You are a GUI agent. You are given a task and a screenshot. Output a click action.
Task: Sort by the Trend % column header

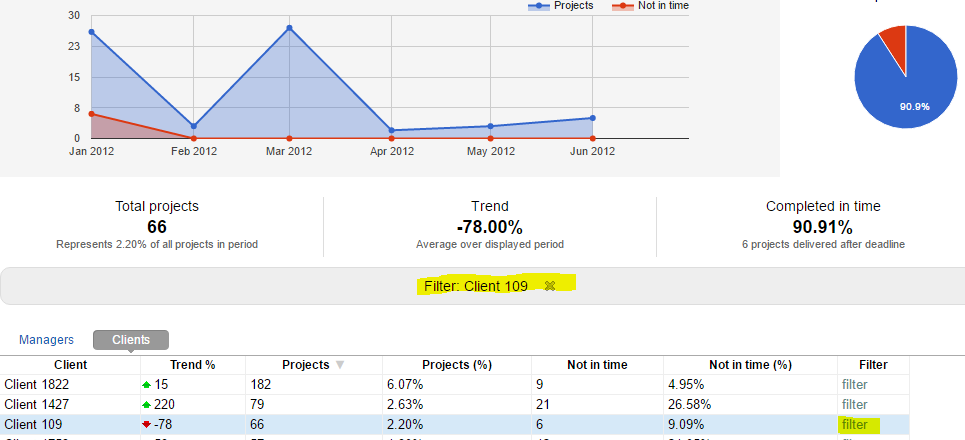point(192,365)
